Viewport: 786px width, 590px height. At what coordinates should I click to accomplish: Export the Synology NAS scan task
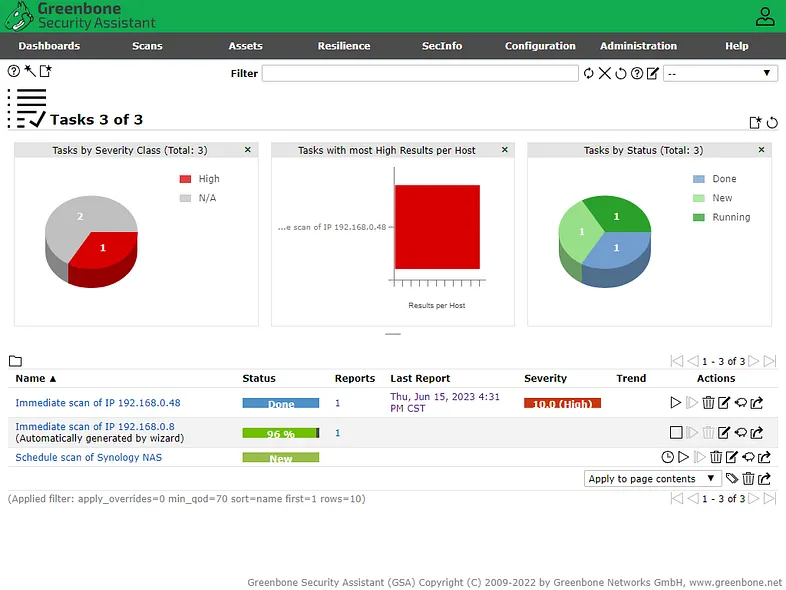tap(764, 457)
